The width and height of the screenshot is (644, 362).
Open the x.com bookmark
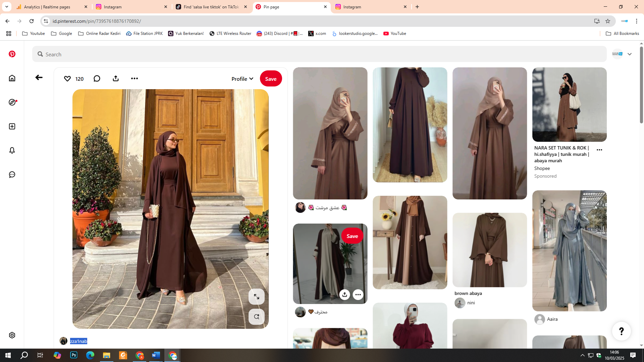[x=317, y=34]
